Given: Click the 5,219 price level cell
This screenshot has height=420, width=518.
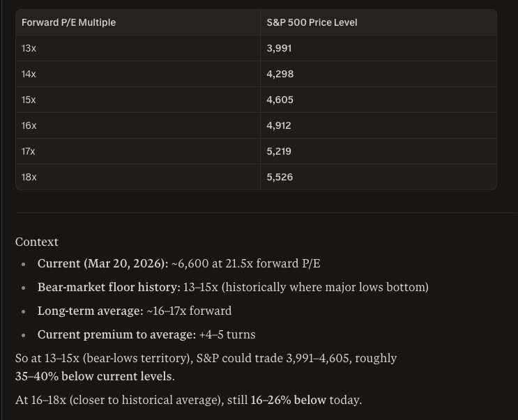Looking at the screenshot, I should (x=279, y=151).
